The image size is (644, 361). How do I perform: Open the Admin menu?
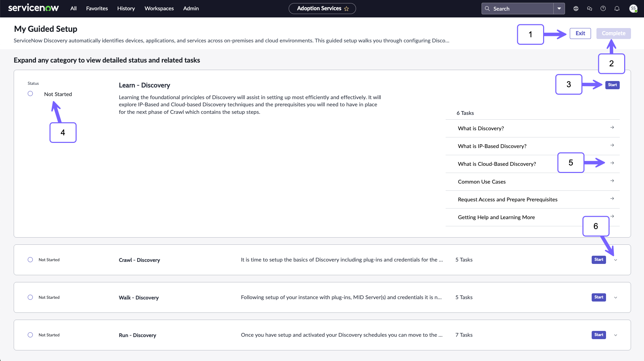(x=191, y=9)
